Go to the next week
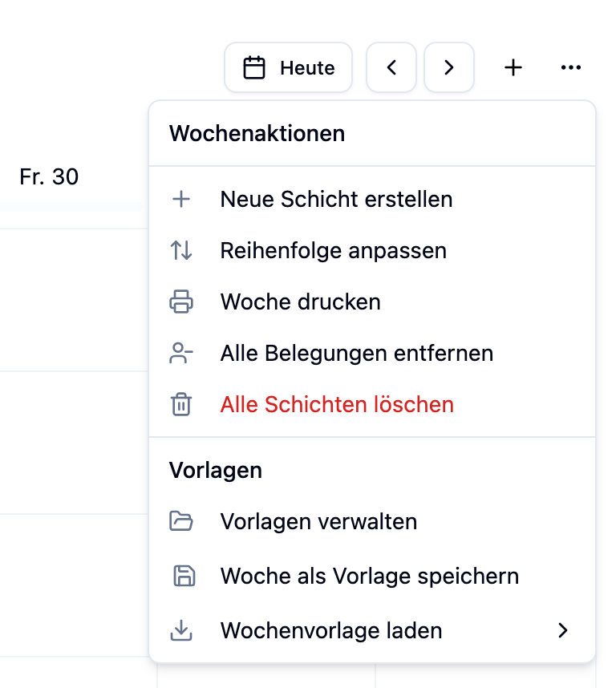Image resolution: width=616 pixels, height=688 pixels. [449, 68]
